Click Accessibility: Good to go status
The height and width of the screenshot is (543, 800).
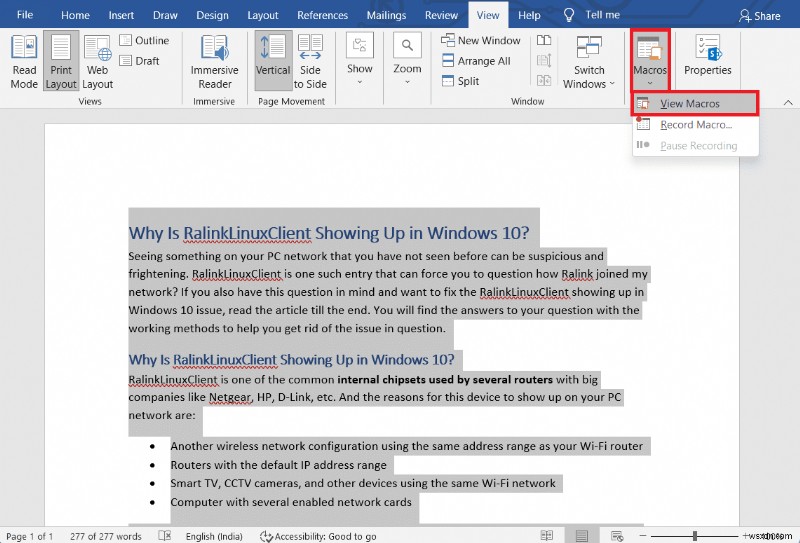click(x=319, y=536)
